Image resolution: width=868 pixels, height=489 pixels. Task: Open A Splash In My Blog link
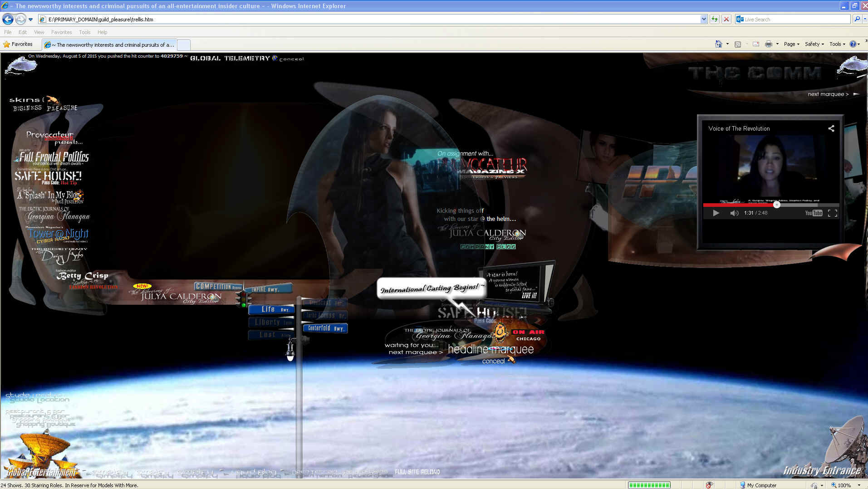click(50, 196)
